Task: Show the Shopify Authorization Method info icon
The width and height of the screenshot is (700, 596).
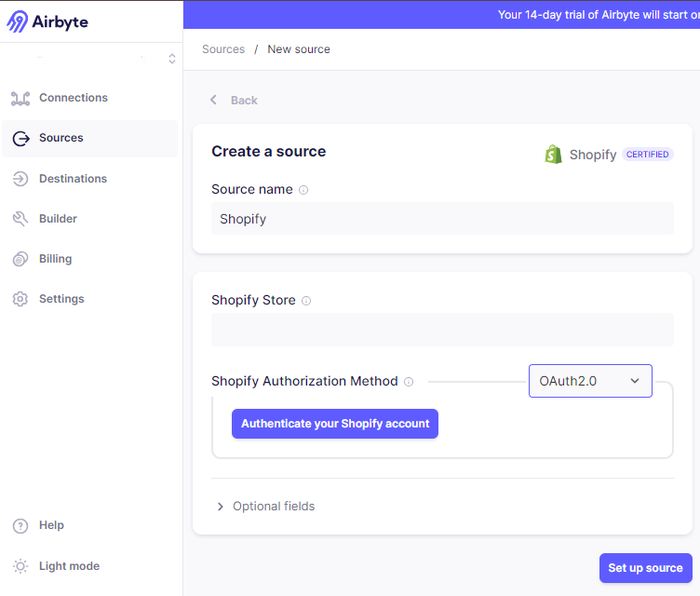Action: (409, 382)
